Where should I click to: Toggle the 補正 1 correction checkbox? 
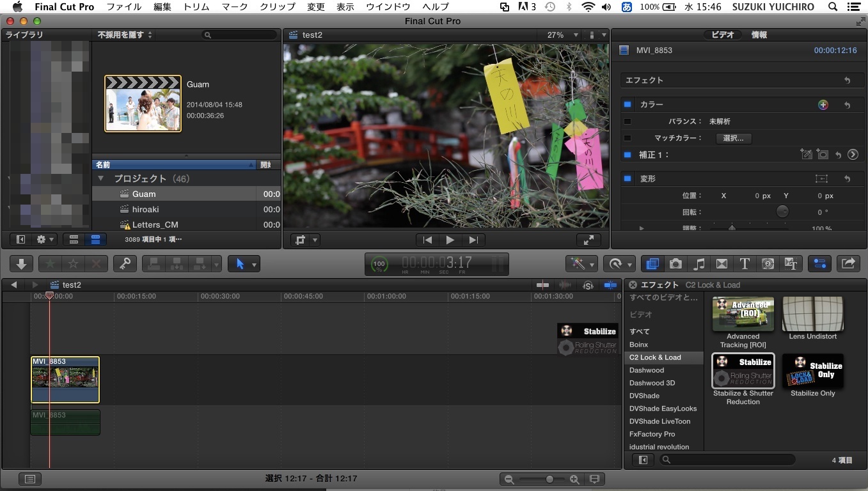pyautogui.click(x=627, y=155)
